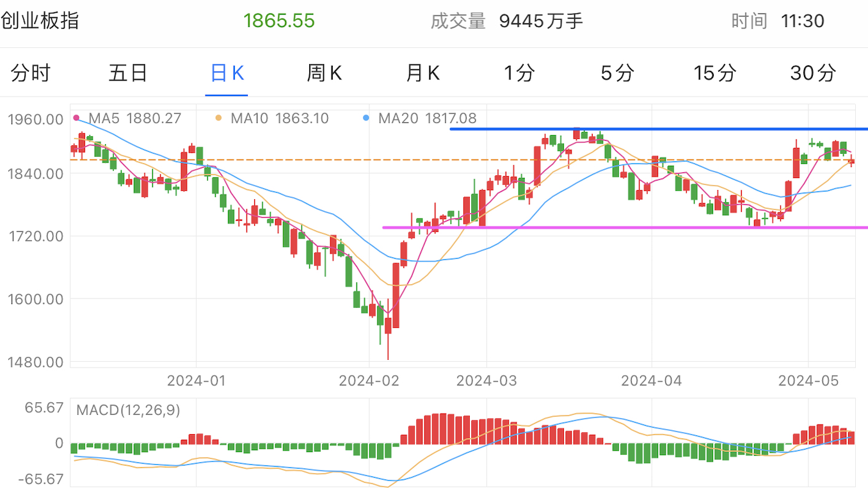
Task: Select the magenta support line on chart
Action: tap(608, 227)
